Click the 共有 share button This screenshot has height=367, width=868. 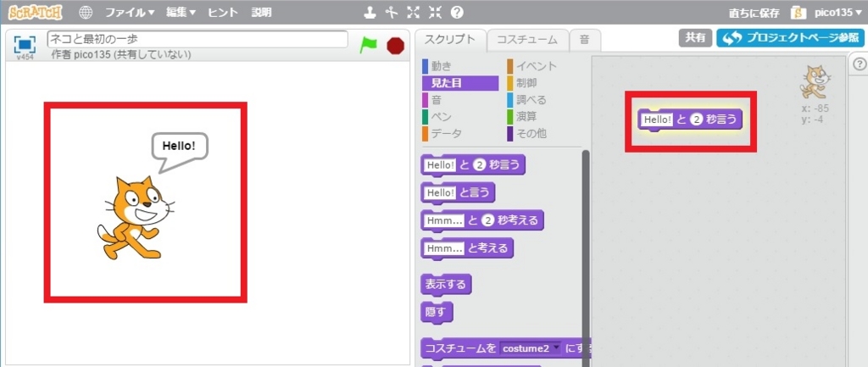point(695,37)
